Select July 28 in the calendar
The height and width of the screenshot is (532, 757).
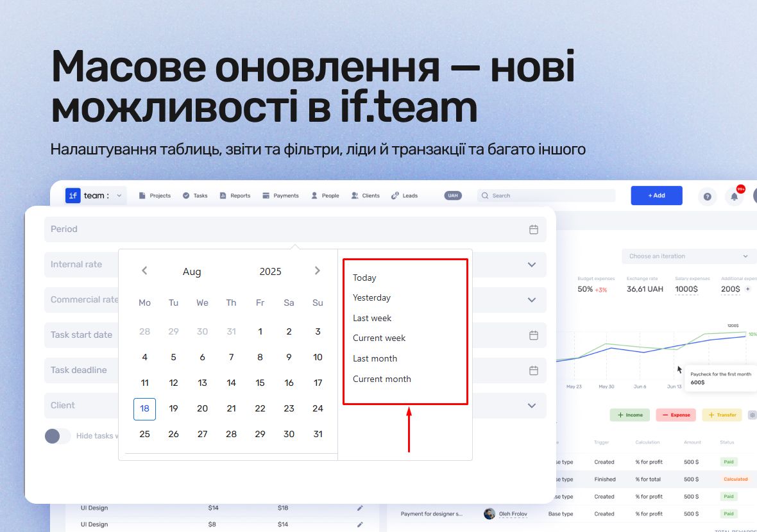[144, 331]
